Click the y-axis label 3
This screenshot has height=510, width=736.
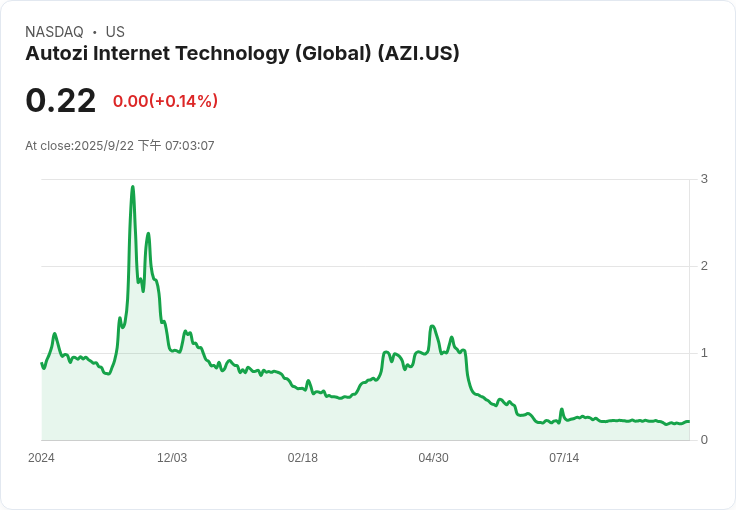[x=704, y=179]
